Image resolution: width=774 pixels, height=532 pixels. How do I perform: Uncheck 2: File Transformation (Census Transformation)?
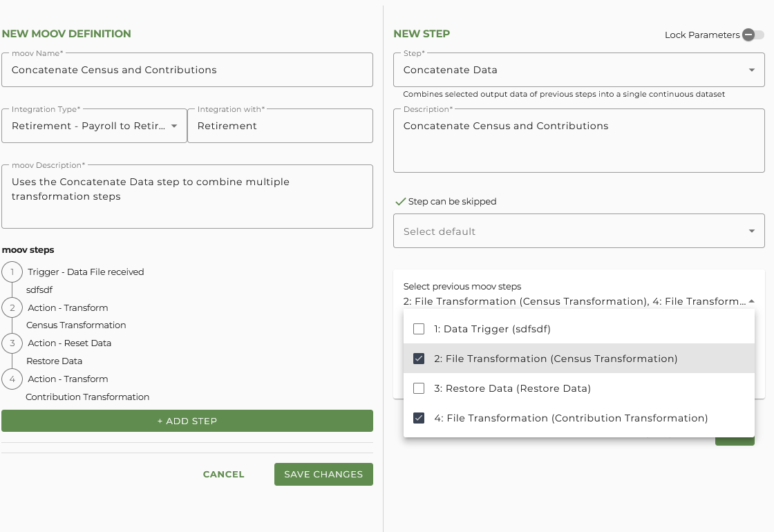click(x=419, y=359)
